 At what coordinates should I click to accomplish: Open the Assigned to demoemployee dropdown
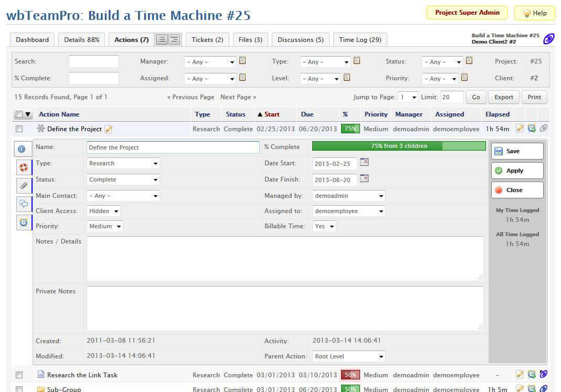tap(348, 211)
